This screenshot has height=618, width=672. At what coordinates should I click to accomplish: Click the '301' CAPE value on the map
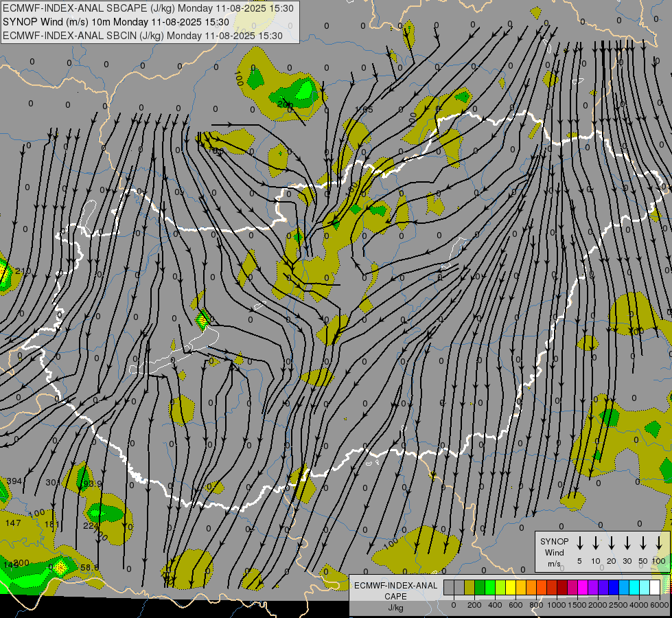coord(53,483)
